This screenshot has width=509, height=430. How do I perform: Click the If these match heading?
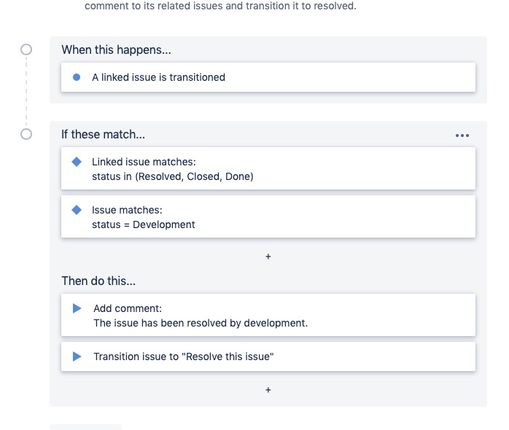pos(103,134)
